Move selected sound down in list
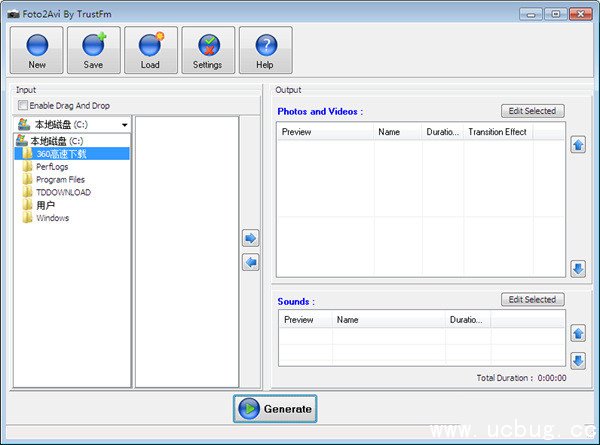The image size is (600, 445). [578, 360]
